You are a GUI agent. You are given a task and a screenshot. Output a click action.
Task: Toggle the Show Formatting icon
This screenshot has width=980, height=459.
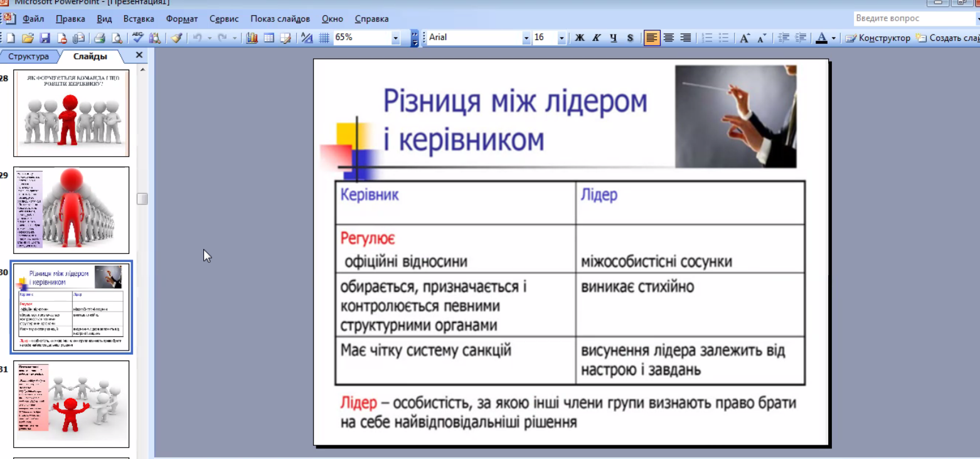tap(307, 38)
